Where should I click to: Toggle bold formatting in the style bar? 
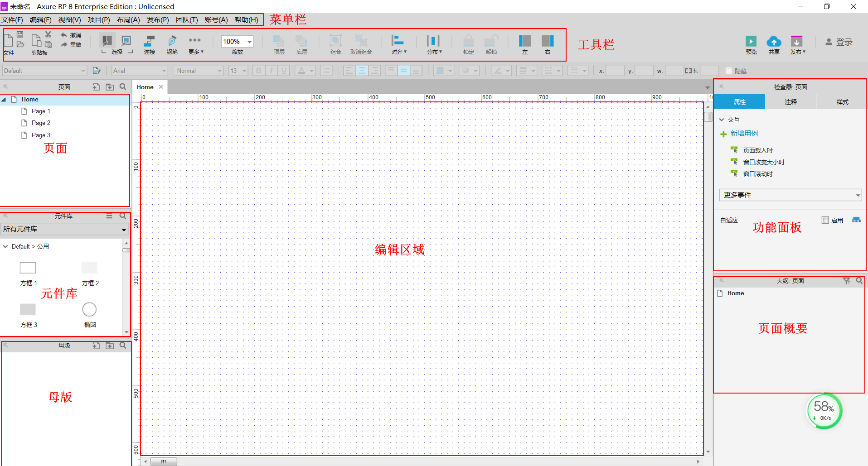pos(258,70)
